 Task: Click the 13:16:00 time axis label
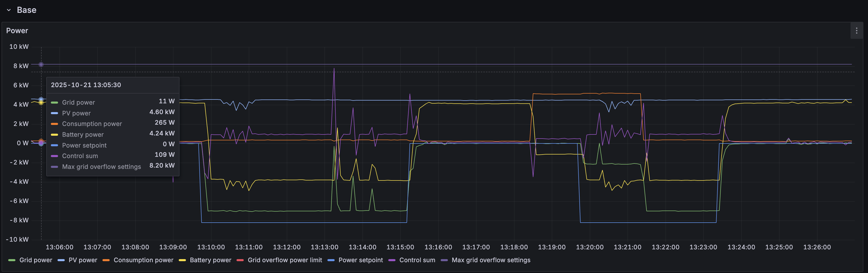pyautogui.click(x=438, y=247)
